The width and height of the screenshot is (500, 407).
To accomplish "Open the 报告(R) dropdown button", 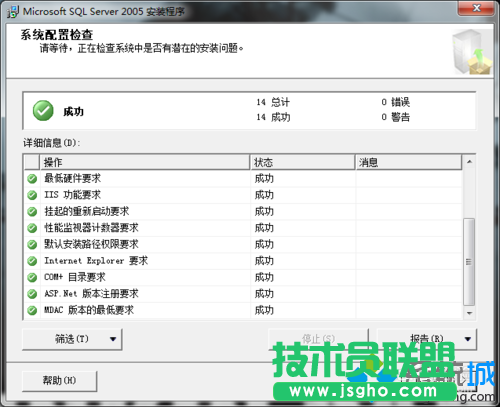I will pyautogui.click(x=427, y=339).
